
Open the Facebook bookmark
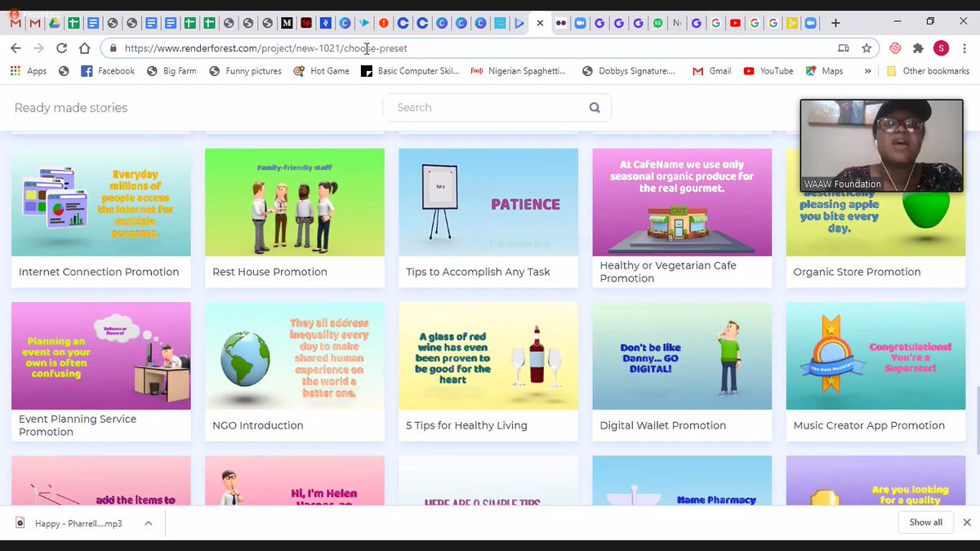(108, 71)
